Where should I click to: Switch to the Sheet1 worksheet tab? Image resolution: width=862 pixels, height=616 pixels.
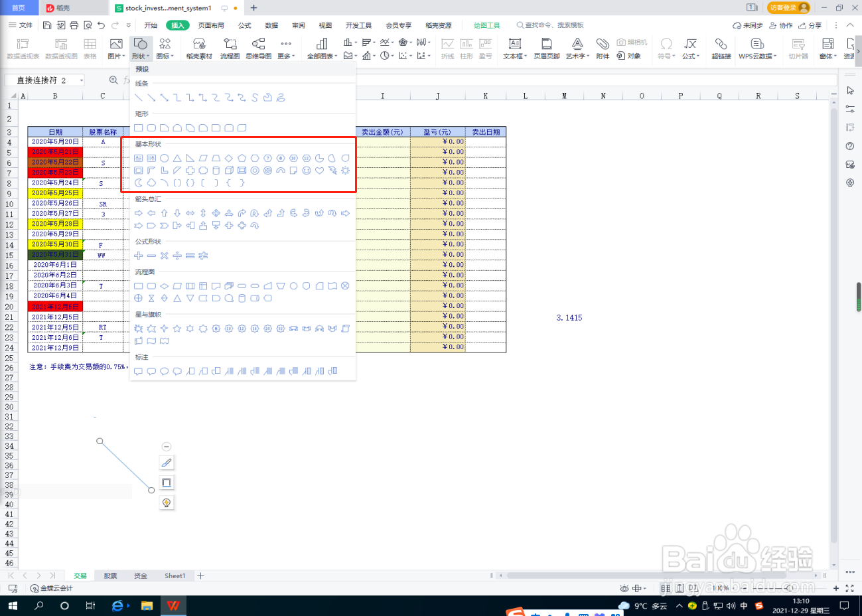click(x=175, y=576)
